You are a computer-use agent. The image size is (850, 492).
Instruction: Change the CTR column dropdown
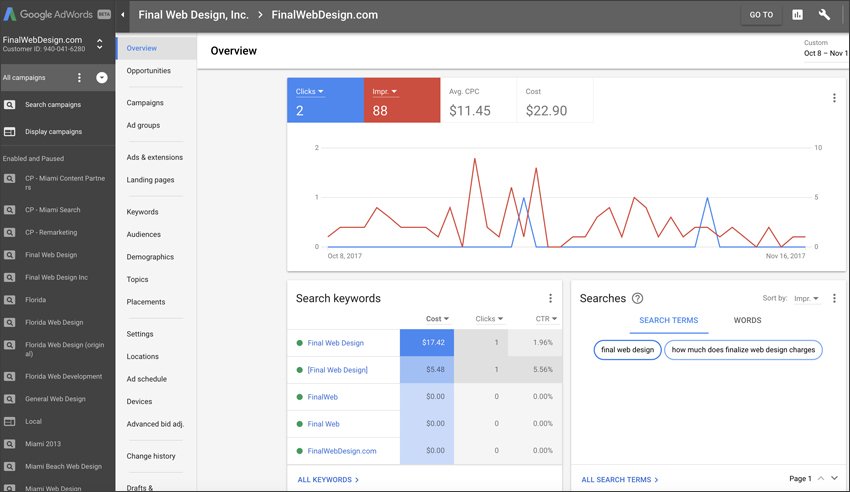tap(546, 319)
